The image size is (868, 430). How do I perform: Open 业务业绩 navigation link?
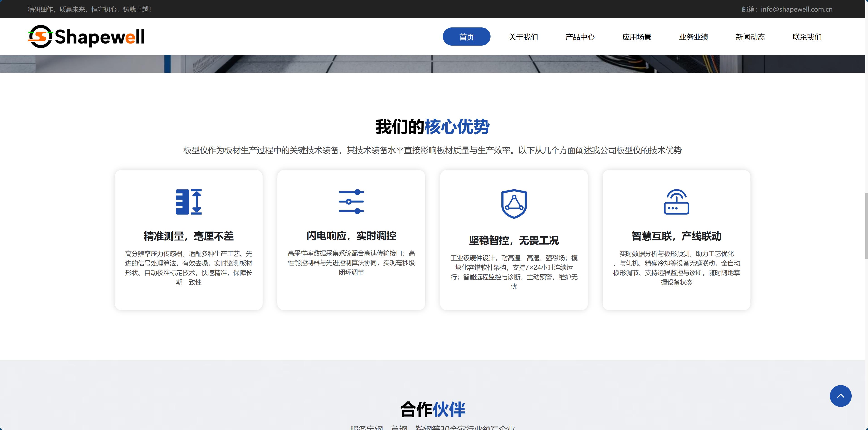coord(693,37)
